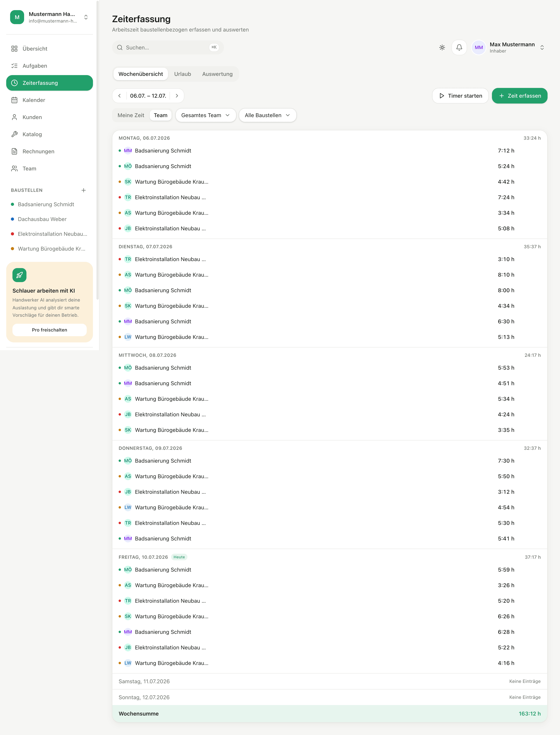This screenshot has width=560, height=735.
Task: Open Elektroinstallation Neubau... in Baustellen list
Action: click(x=49, y=234)
